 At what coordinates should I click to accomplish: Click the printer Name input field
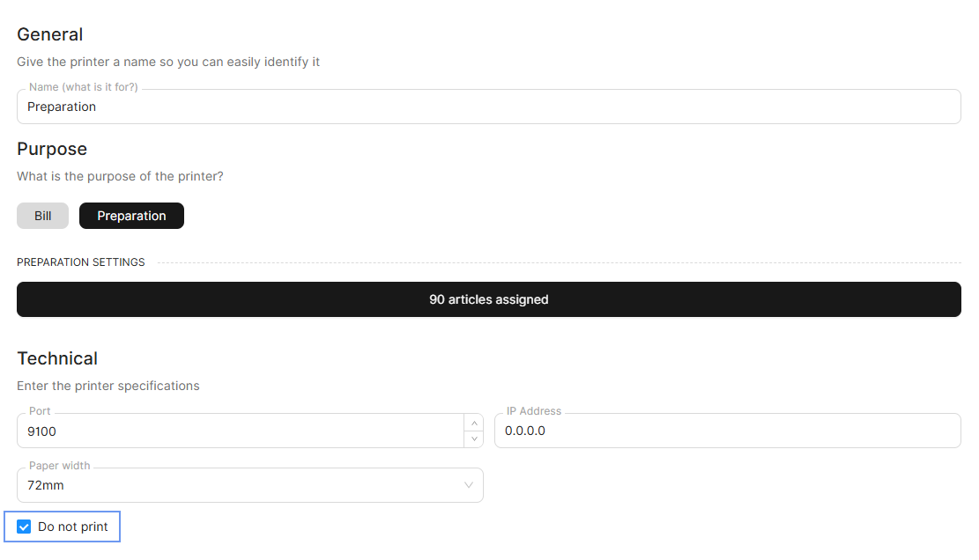(488, 107)
